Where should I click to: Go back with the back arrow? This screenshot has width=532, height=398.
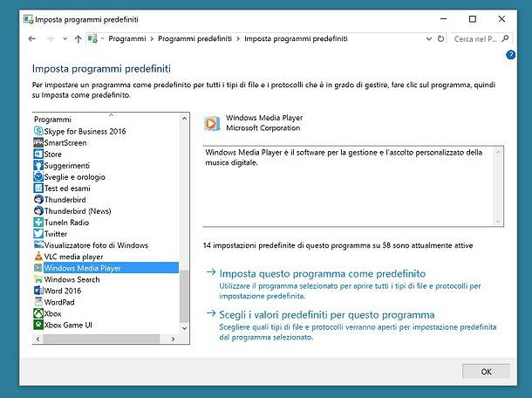point(32,38)
